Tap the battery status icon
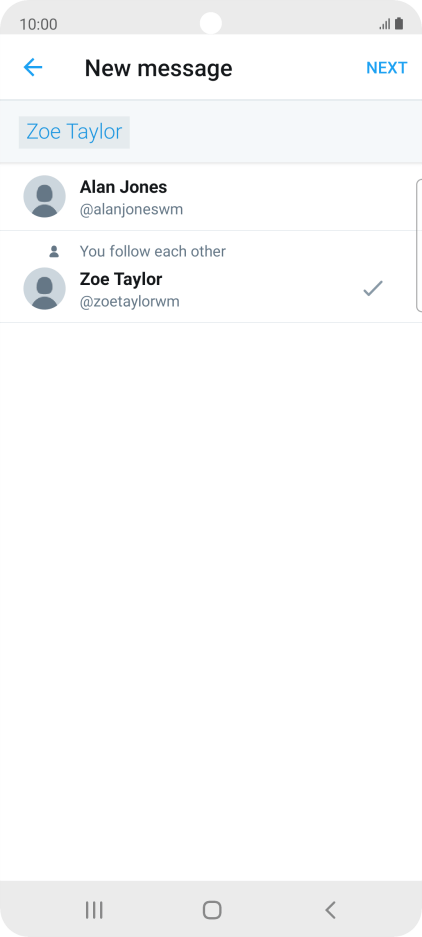This screenshot has height=937, width=422. [x=399, y=24]
